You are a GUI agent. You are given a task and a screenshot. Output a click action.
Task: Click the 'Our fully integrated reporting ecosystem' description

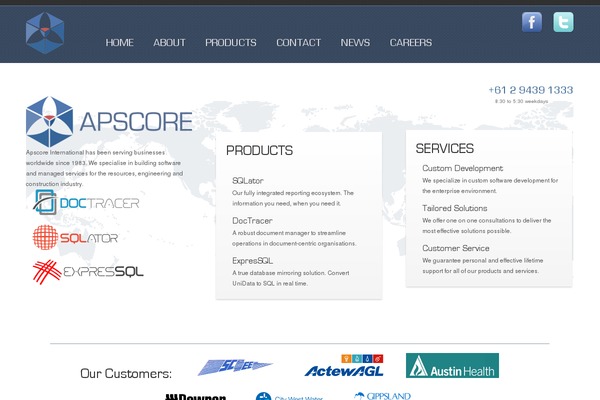click(x=293, y=198)
